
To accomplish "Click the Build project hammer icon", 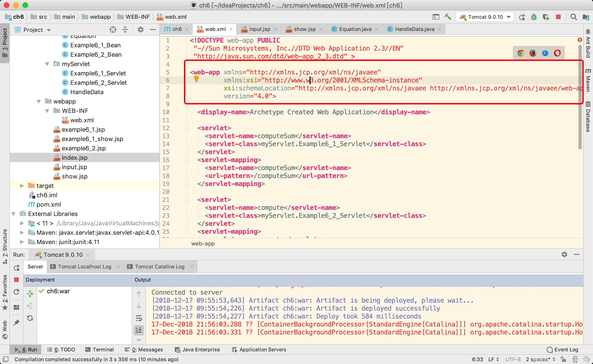I will click(448, 17).
